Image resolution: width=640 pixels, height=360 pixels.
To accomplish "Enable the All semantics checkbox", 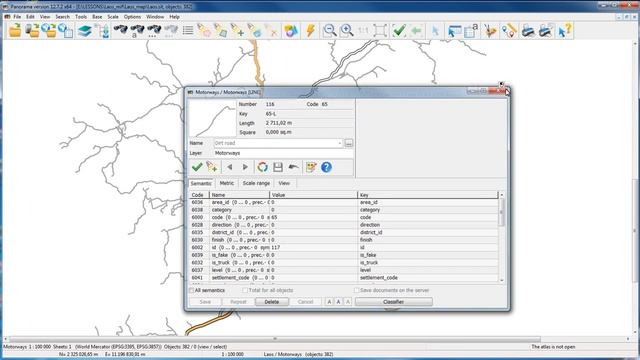I will (191, 290).
